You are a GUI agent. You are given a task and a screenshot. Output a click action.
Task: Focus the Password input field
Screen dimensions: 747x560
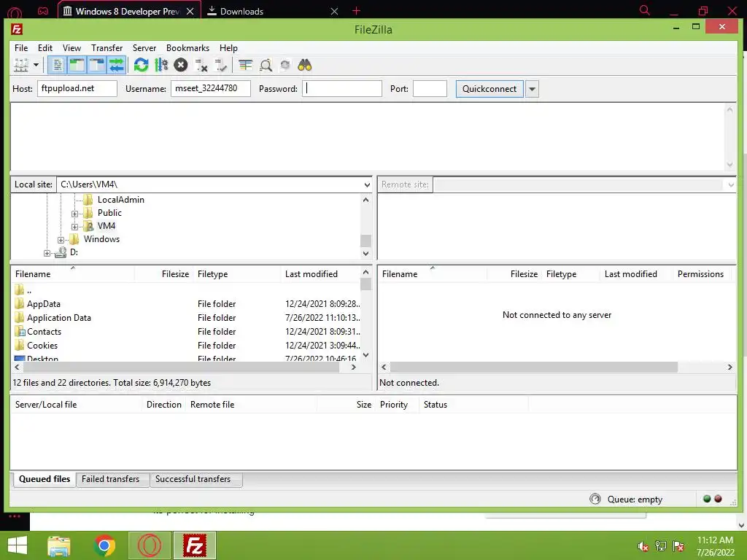342,88
